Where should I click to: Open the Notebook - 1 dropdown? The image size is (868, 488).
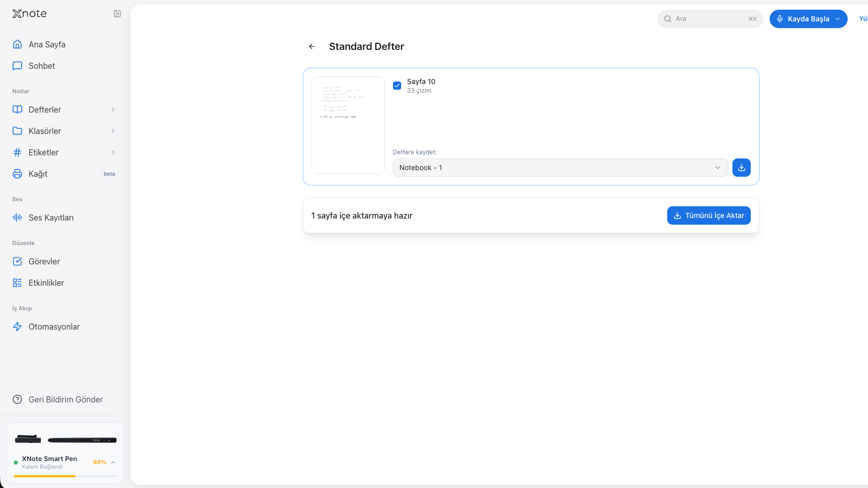[x=560, y=168]
